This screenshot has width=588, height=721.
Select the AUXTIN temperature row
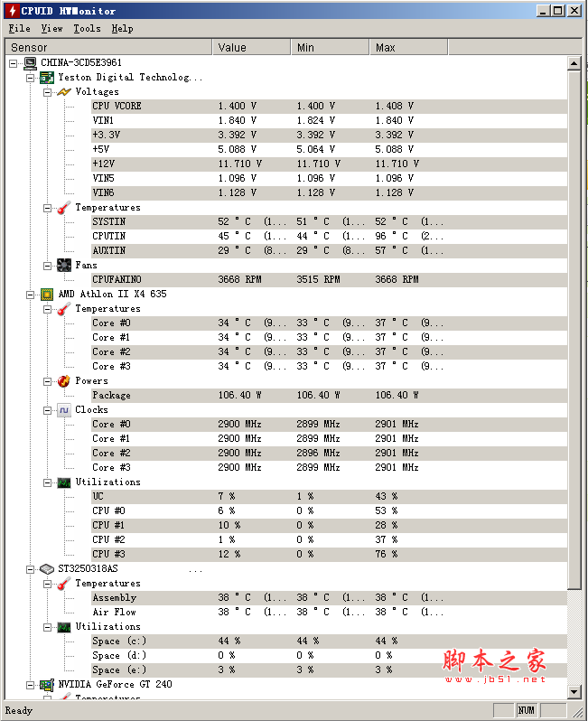coord(329,251)
